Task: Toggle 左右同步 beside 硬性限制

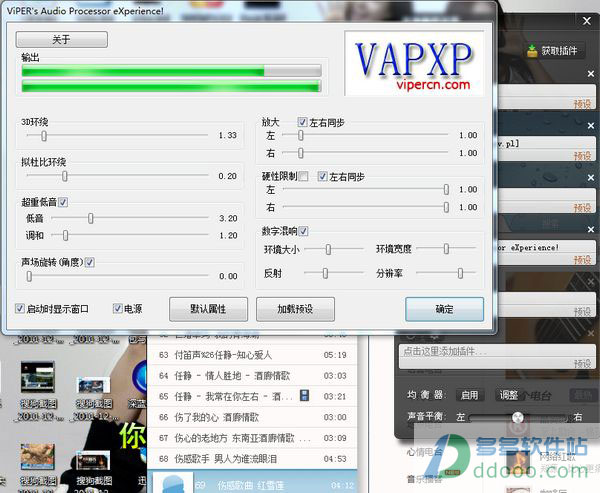Action: click(322, 176)
